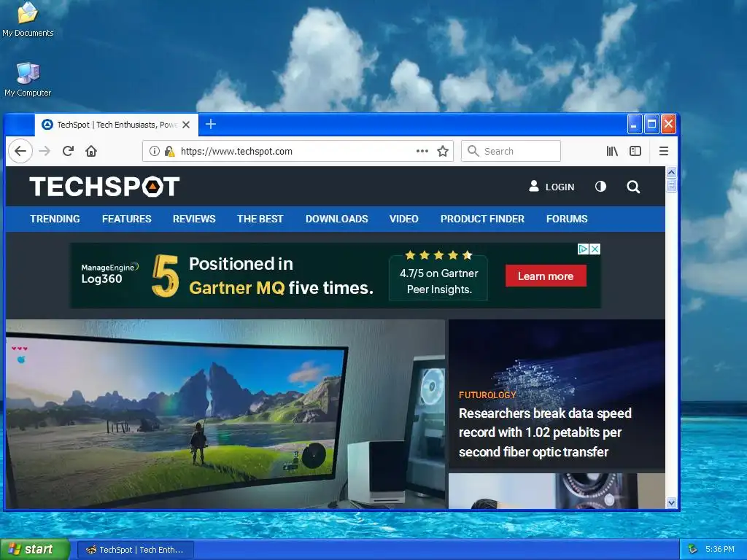Open the DOWNLOADS nav item
This screenshot has height=560, width=747.
(x=337, y=219)
